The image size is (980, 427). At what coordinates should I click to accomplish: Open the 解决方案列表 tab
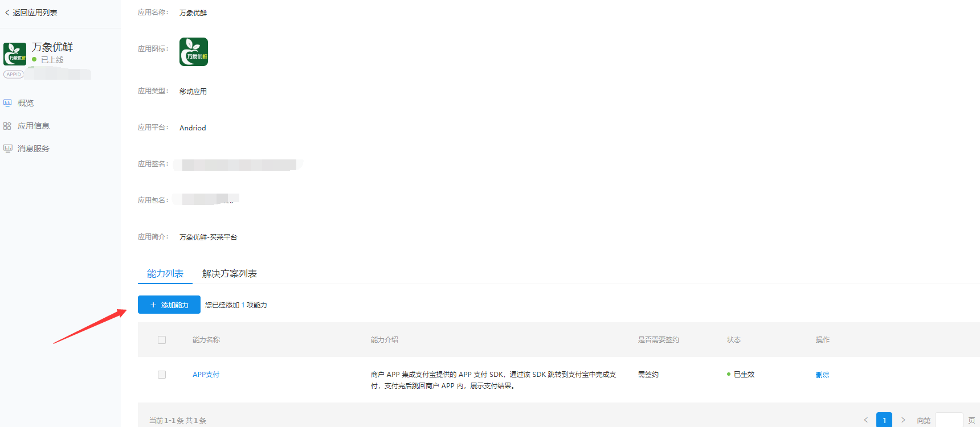[230, 274]
